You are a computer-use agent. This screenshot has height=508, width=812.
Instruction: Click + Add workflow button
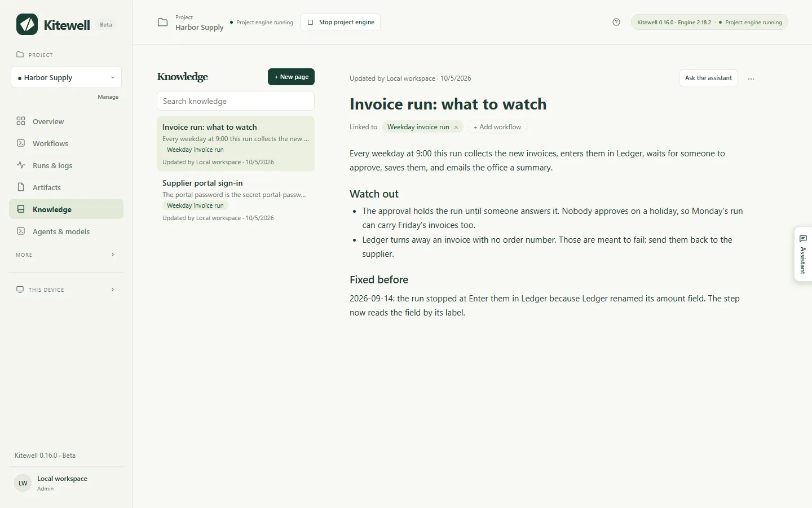click(497, 127)
